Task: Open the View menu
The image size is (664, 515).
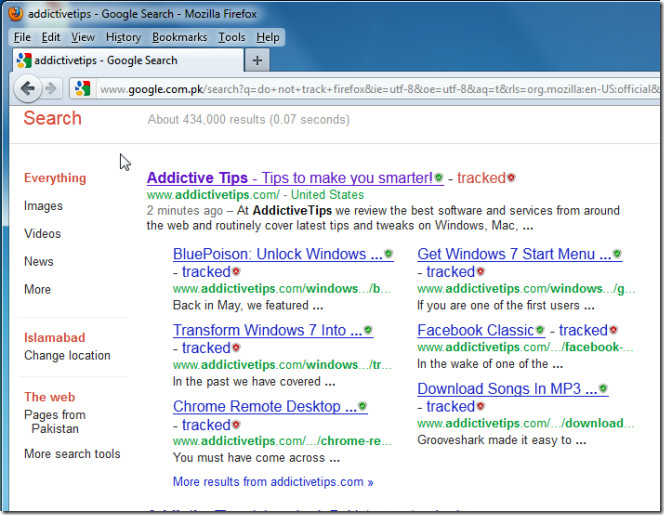Action: tap(83, 37)
